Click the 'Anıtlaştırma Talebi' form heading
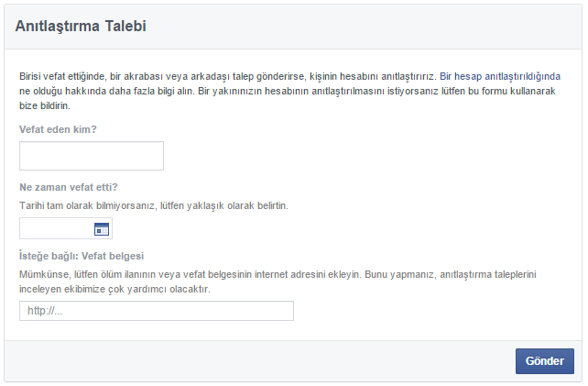Image resolution: width=588 pixels, height=386 pixels. point(81,27)
